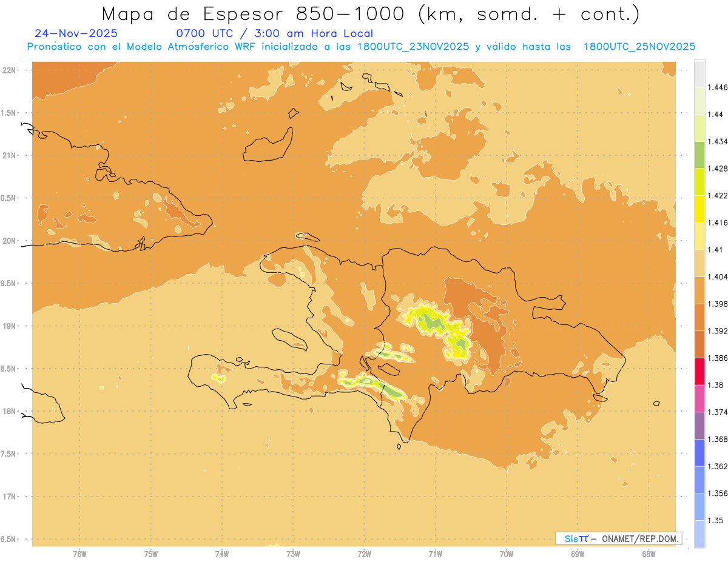Click the latitude label '17N'
The width and height of the screenshot is (728, 562).
tap(10, 497)
